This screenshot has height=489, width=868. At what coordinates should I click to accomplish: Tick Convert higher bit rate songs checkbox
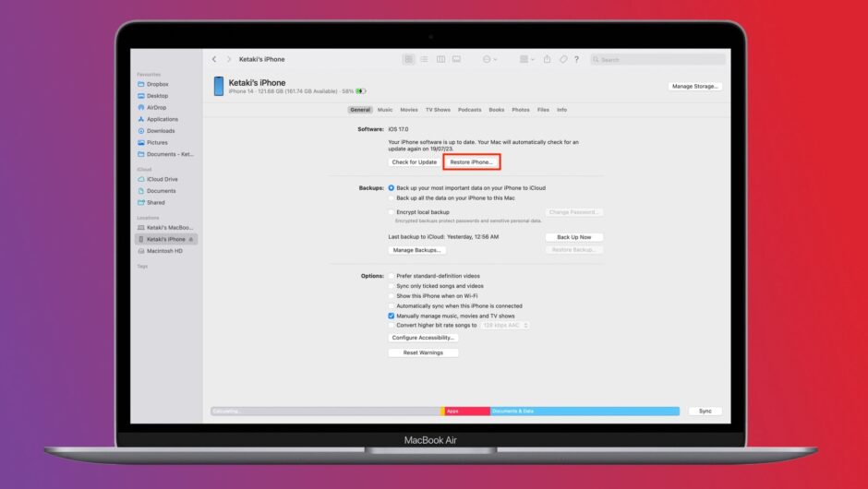[392, 326]
